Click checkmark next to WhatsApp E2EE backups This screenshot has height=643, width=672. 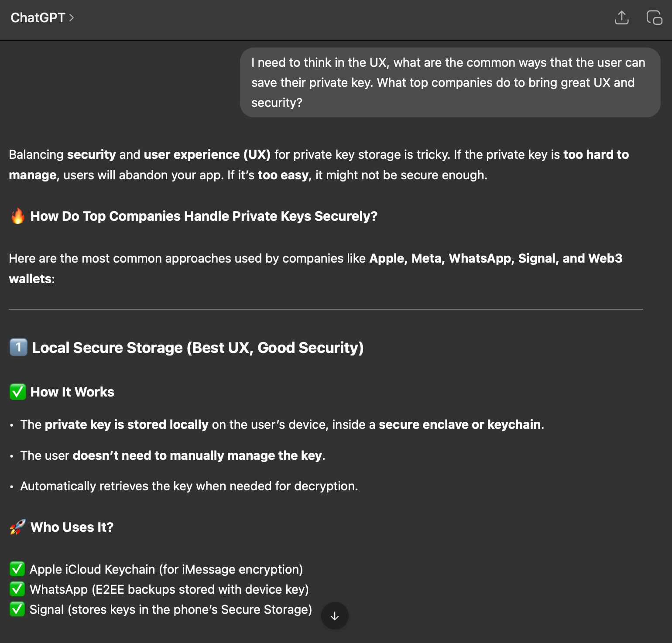[17, 589]
